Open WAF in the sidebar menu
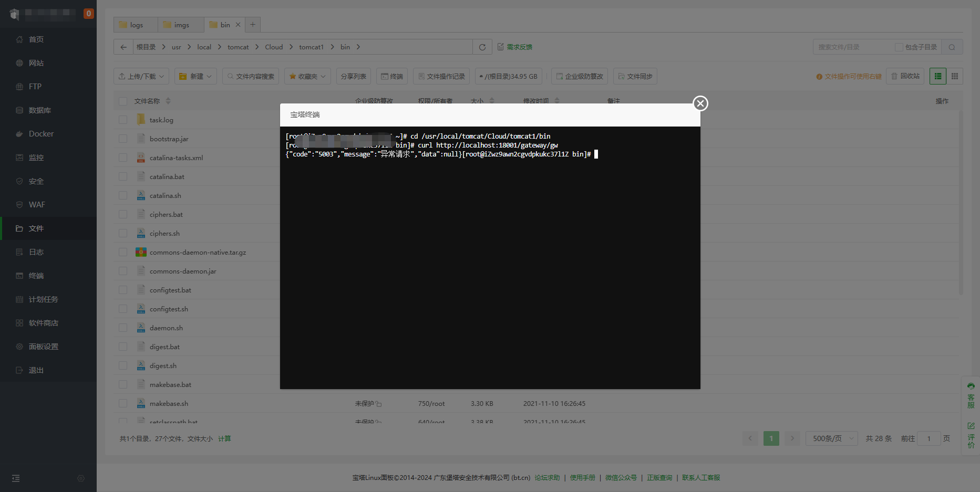 click(x=37, y=205)
